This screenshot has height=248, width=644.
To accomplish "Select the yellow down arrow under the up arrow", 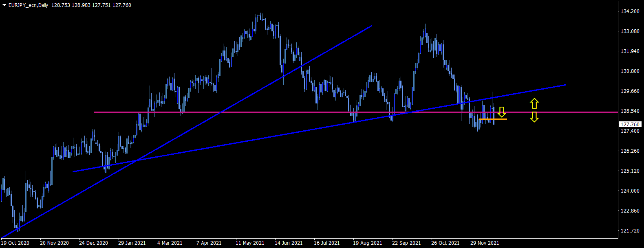I will coord(534,117).
